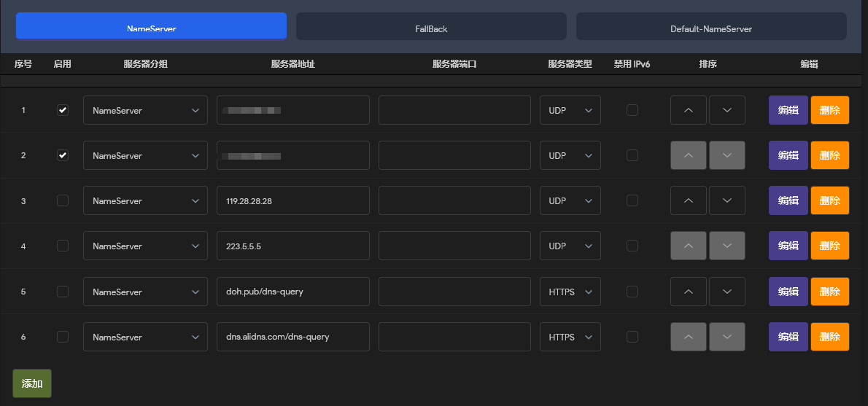Open HTTPS type dropdown for doh.pub
The image size is (868, 406).
tap(570, 292)
